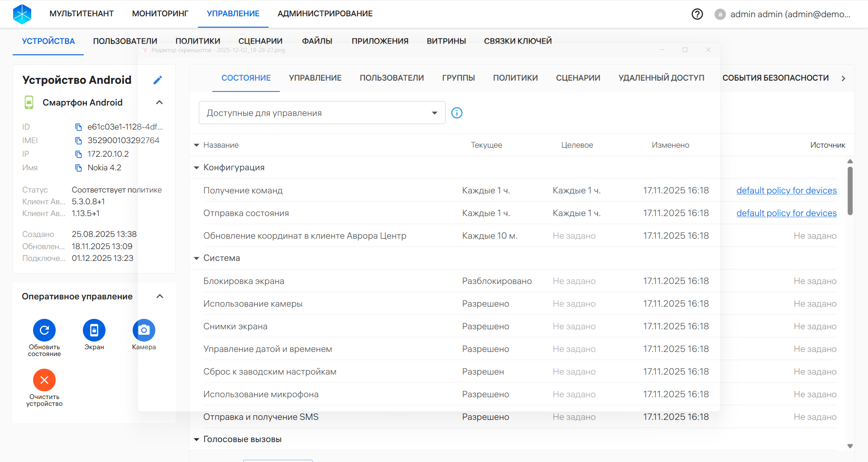Click the Обновить состояние refresh icon

[44, 330]
